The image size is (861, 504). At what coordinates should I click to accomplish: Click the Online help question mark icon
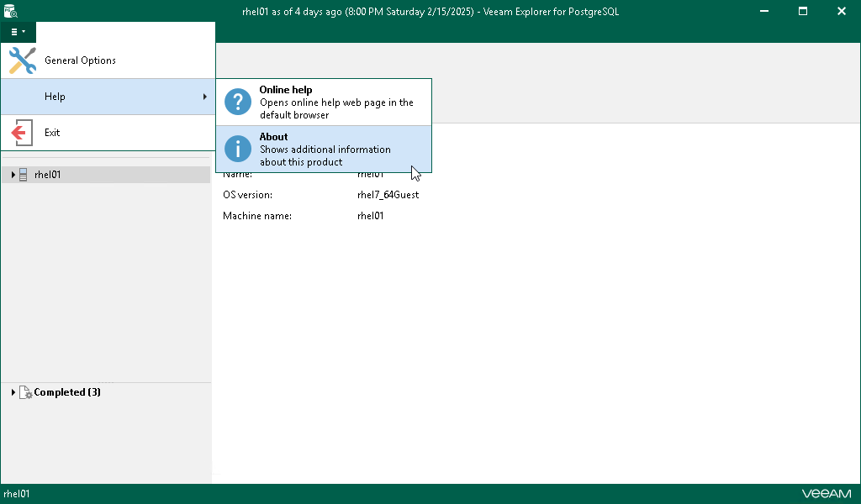pos(238,102)
